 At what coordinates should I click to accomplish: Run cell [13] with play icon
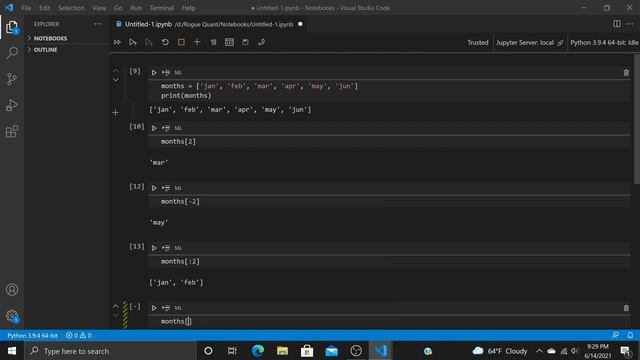pos(154,248)
